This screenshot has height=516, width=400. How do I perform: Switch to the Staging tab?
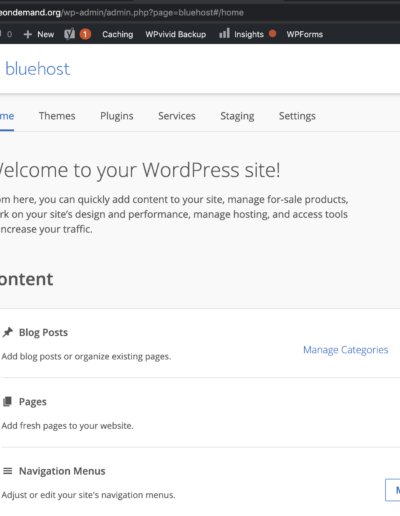(x=237, y=116)
